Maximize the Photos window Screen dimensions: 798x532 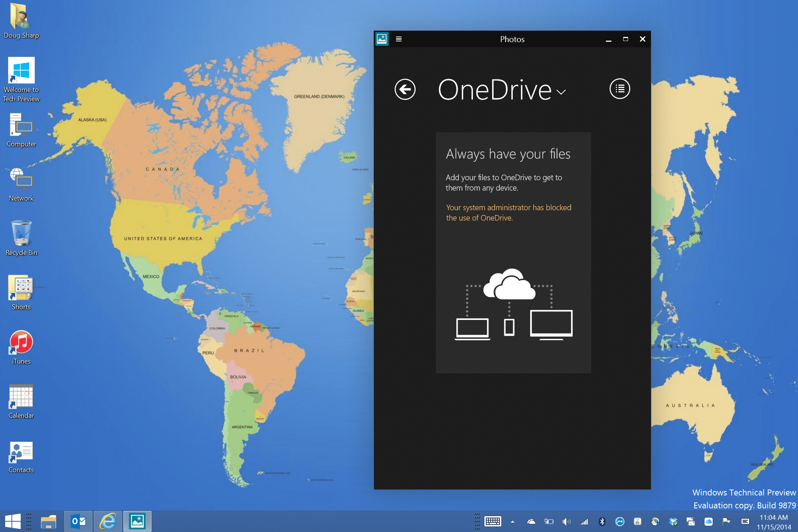[x=625, y=39]
